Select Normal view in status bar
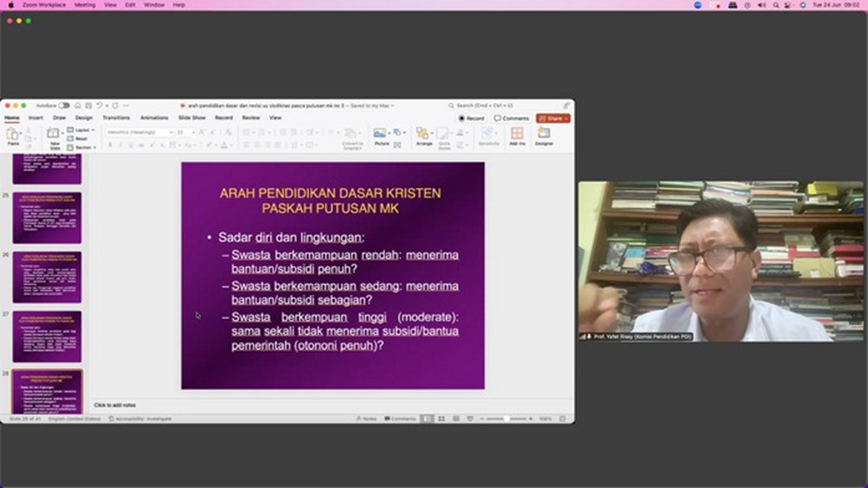The image size is (868, 488). [426, 419]
